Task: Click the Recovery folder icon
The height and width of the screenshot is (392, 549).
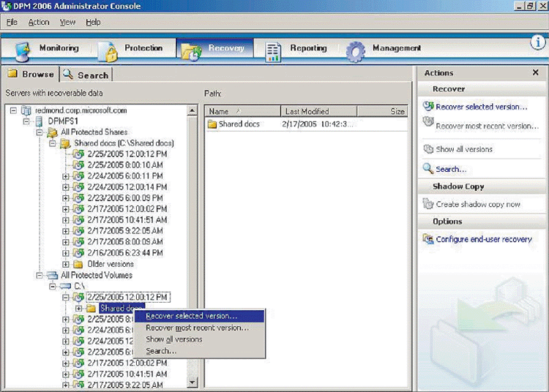Action: click(191, 52)
